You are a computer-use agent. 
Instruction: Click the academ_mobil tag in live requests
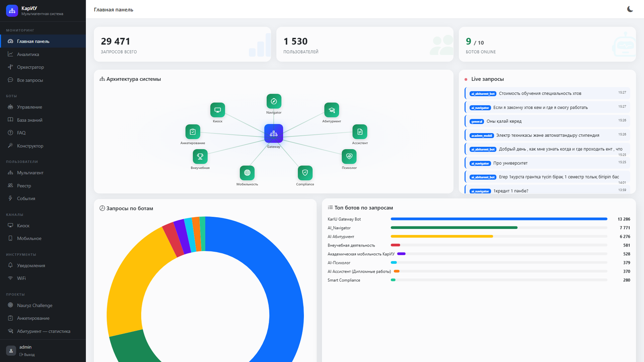pyautogui.click(x=482, y=136)
